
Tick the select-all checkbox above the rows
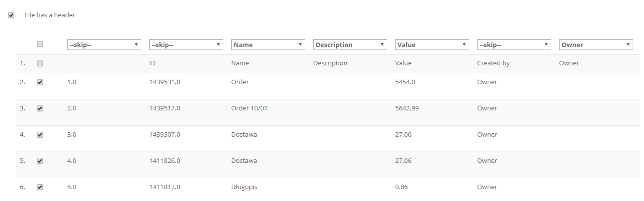[x=40, y=44]
